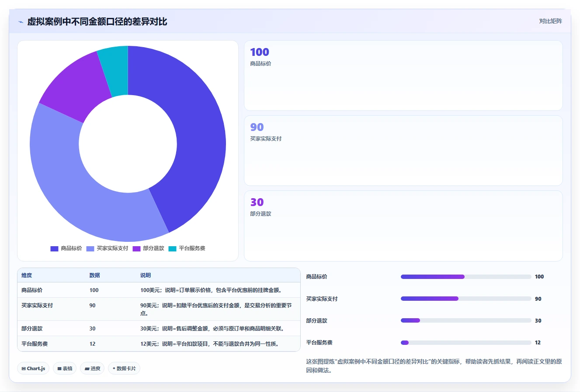Click the 说明 column header
The height and width of the screenshot is (392, 580).
coord(145,275)
